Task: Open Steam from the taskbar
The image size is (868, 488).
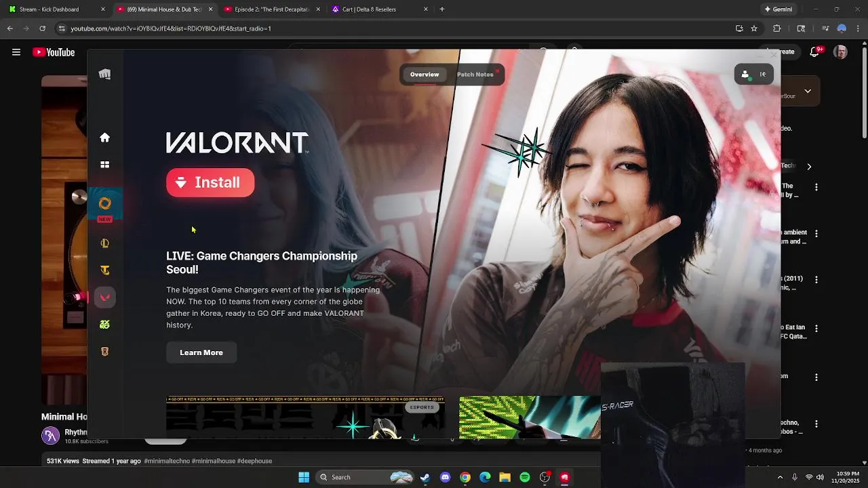Action: point(425,477)
